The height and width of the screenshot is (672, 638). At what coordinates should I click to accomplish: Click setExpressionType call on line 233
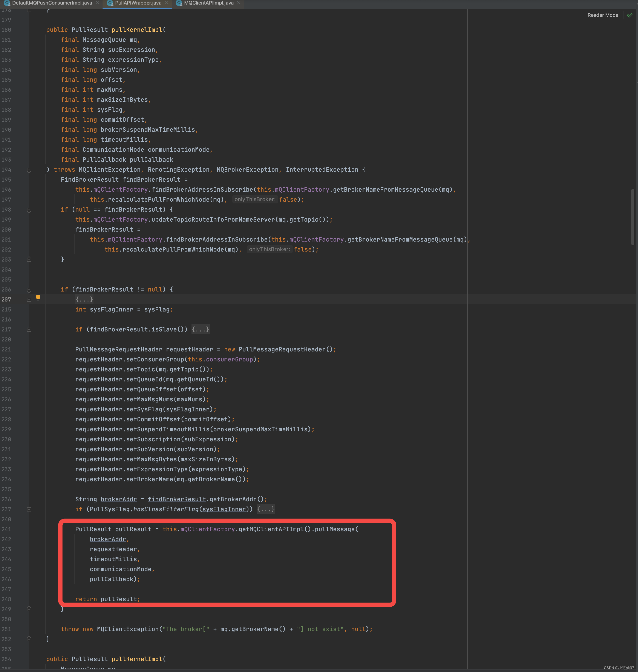[x=157, y=469]
